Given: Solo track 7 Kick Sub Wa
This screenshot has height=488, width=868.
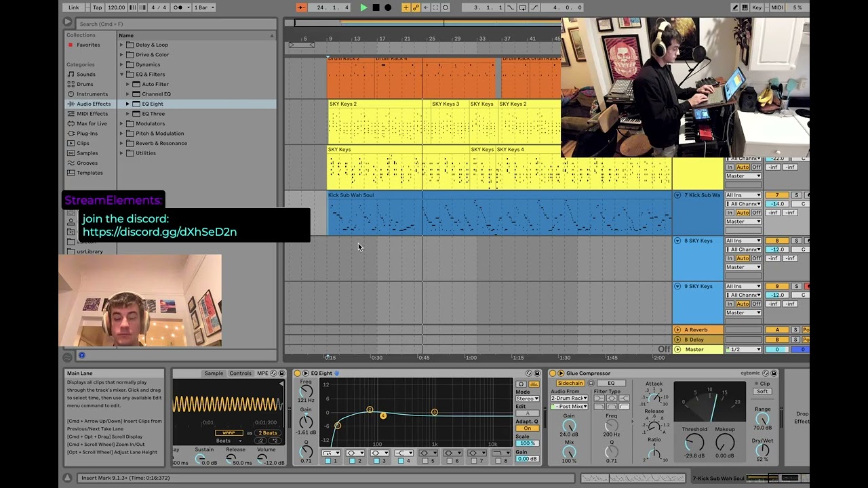Looking at the screenshot, I should point(796,195).
